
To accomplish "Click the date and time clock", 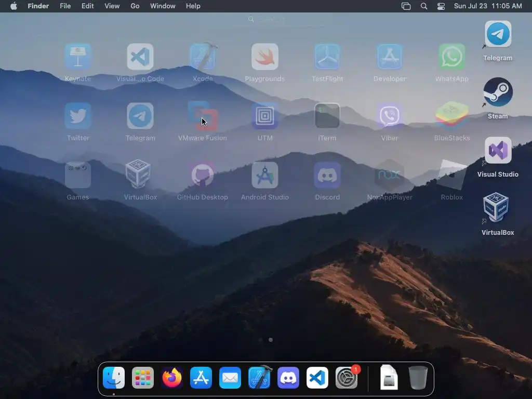I will [488, 6].
